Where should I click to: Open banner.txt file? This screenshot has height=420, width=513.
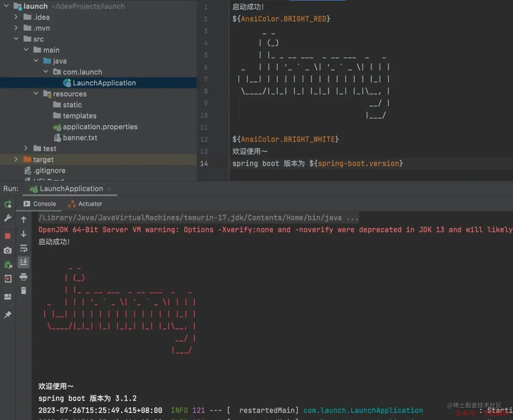(75, 138)
